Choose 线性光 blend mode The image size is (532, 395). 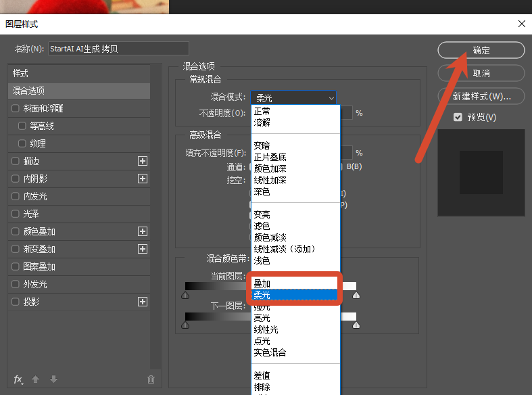tap(295, 329)
